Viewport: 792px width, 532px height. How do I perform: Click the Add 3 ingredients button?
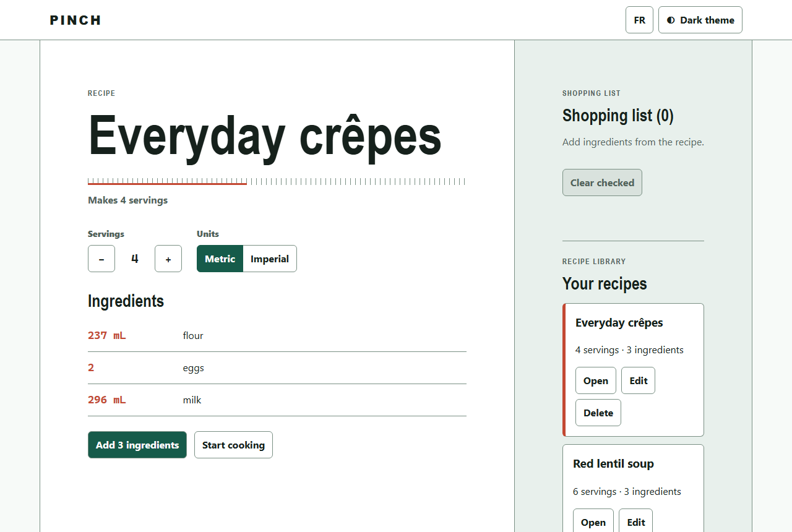[x=137, y=445]
